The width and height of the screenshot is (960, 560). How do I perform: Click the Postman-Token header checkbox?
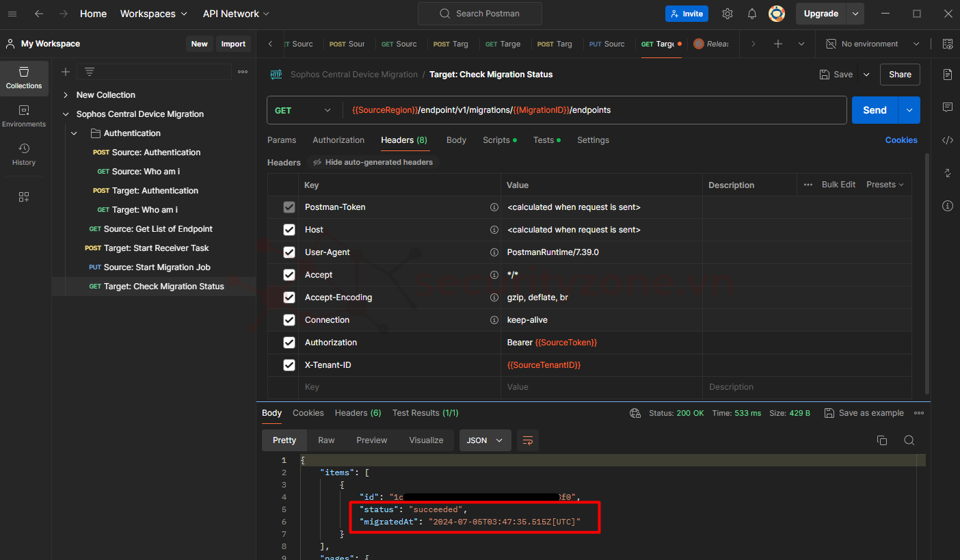point(289,207)
